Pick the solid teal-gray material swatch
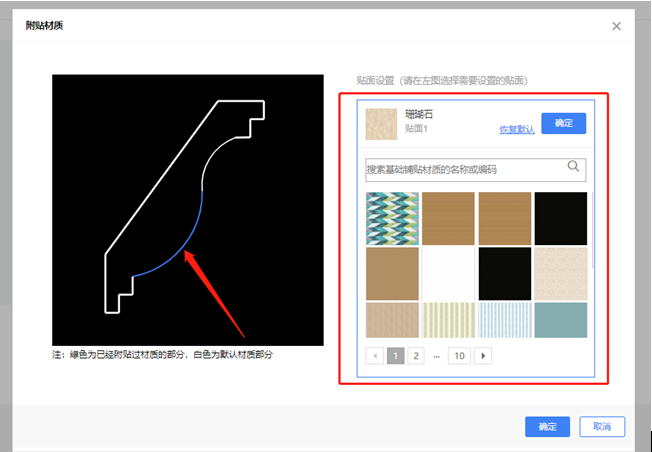Screen dimensions: 652x452 click(560, 320)
